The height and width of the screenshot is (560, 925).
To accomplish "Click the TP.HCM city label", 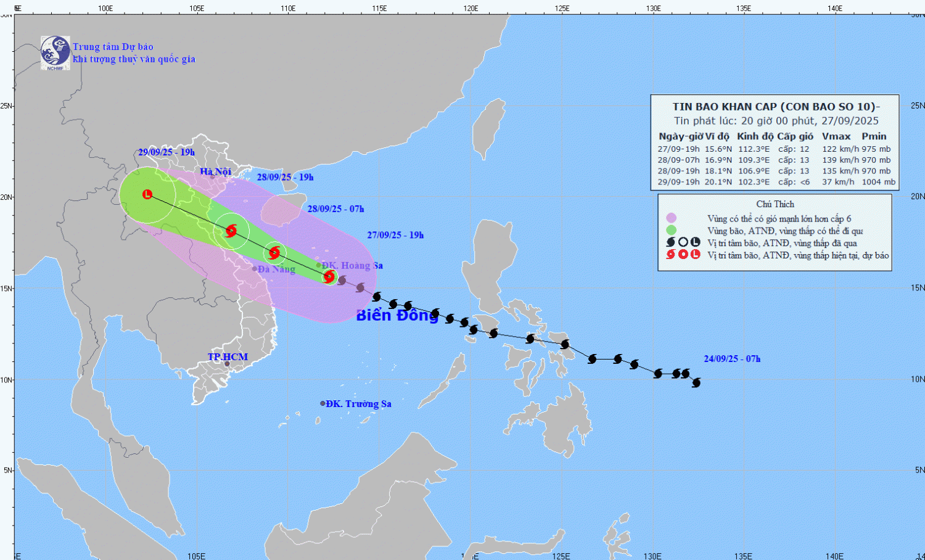I will pyautogui.click(x=228, y=357).
